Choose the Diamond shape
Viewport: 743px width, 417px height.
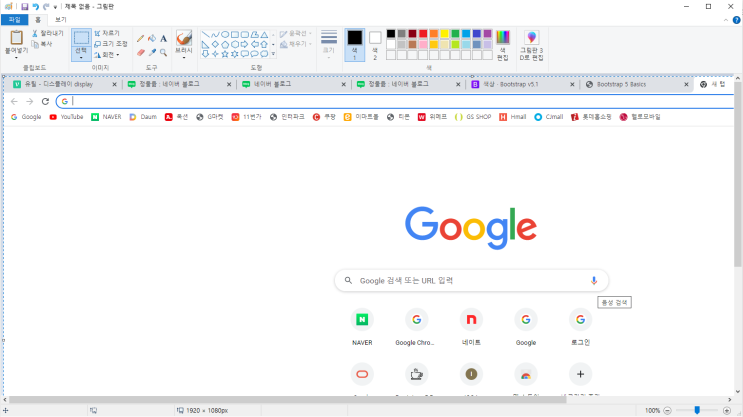click(x=215, y=45)
